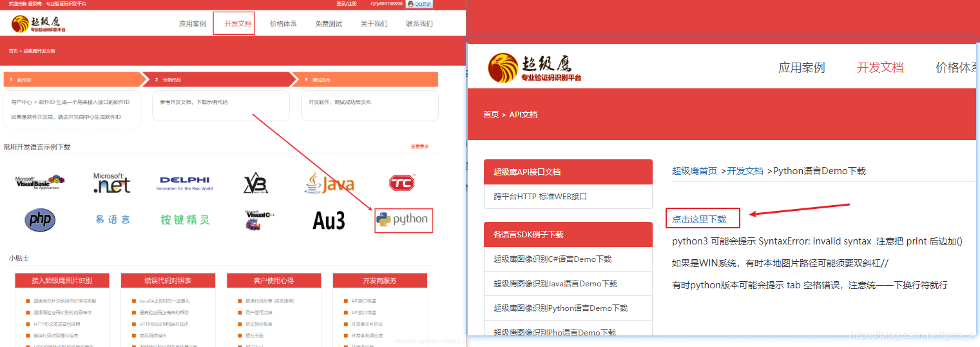Image resolution: width=980 pixels, height=347 pixels.
Task: Click the 查看更多 link
Action: tap(419, 146)
